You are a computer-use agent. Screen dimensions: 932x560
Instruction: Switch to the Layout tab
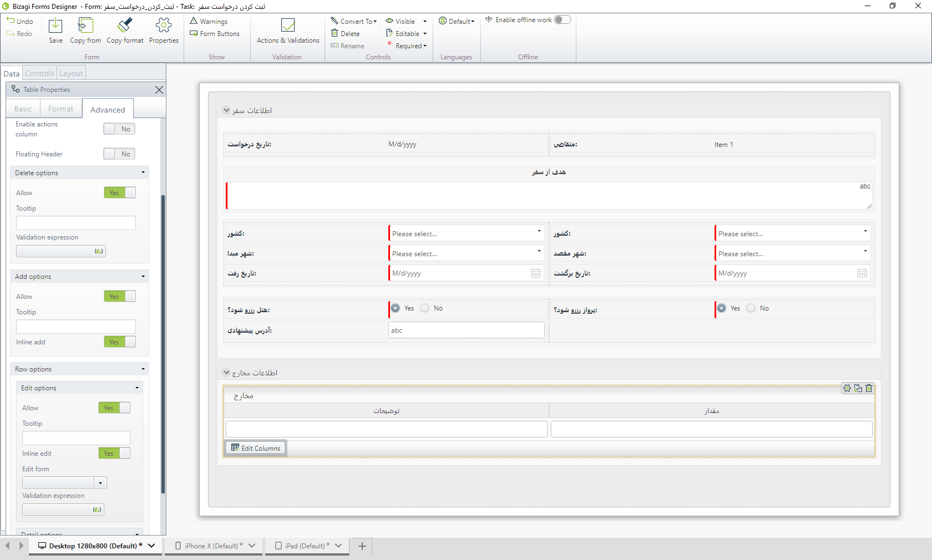coord(71,73)
